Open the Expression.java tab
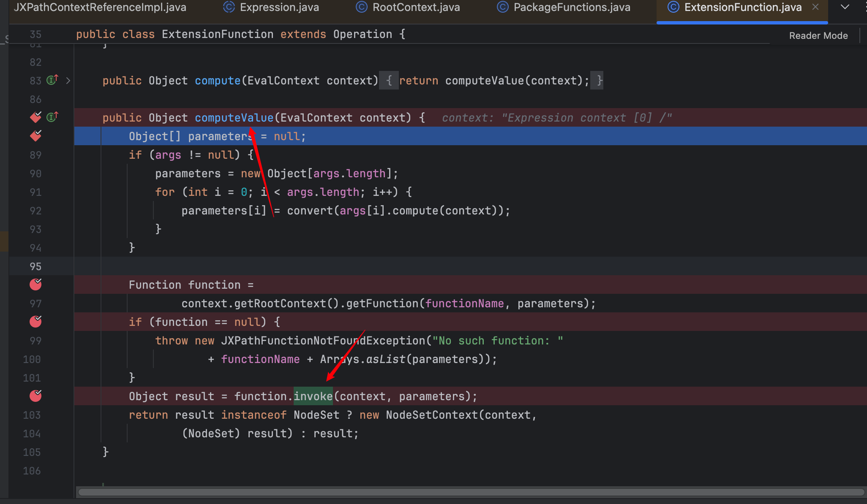The height and width of the screenshot is (504, 867). pyautogui.click(x=271, y=7)
